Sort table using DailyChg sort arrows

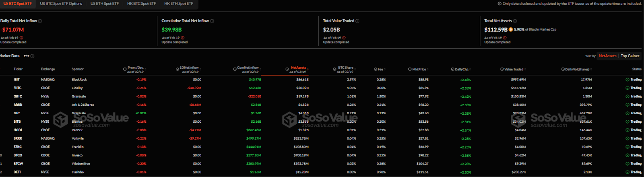coord(470,69)
